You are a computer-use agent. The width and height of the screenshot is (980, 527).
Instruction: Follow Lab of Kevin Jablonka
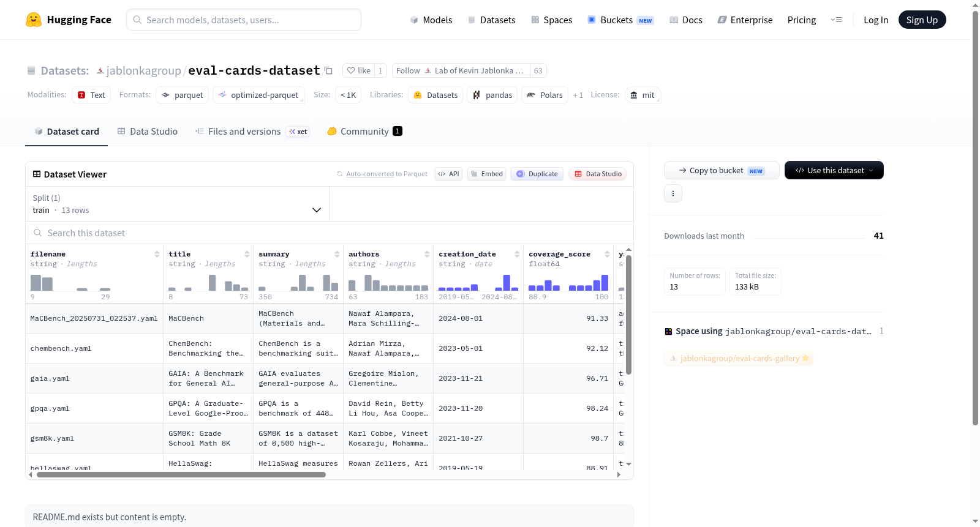point(461,70)
